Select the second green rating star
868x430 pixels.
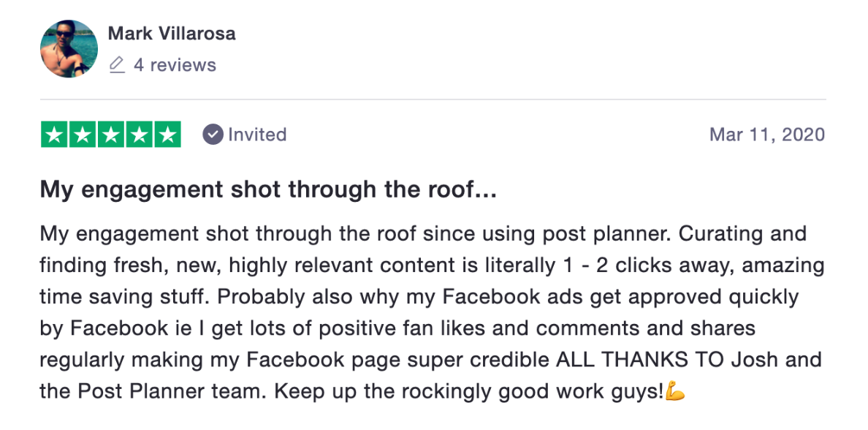click(83, 134)
